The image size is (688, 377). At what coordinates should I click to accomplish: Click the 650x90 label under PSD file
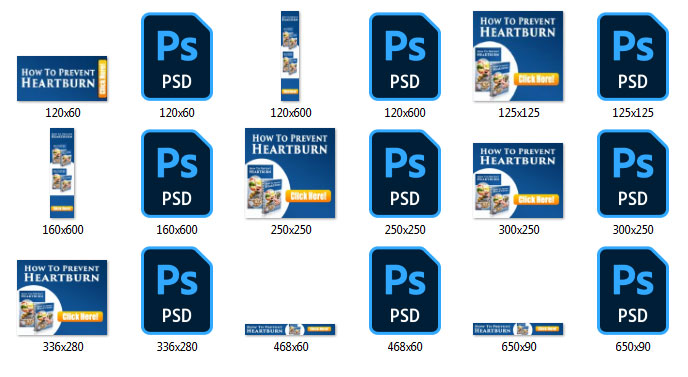(x=633, y=347)
